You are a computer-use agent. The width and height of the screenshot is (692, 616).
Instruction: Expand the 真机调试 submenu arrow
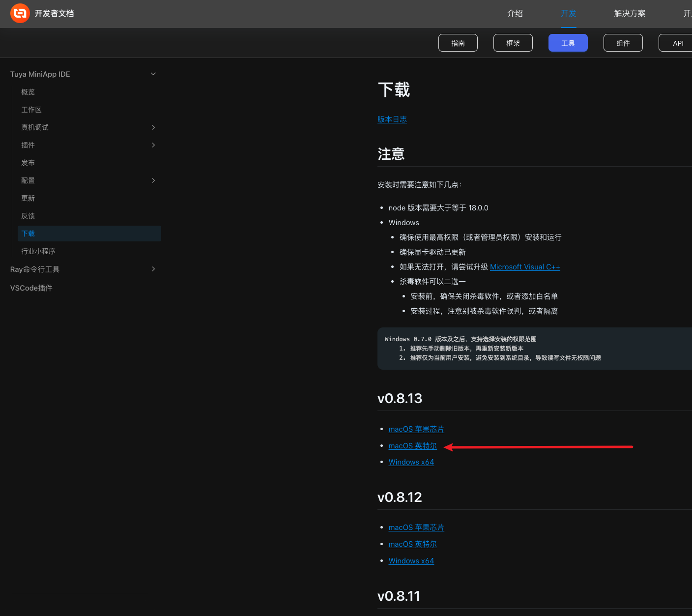[153, 127]
